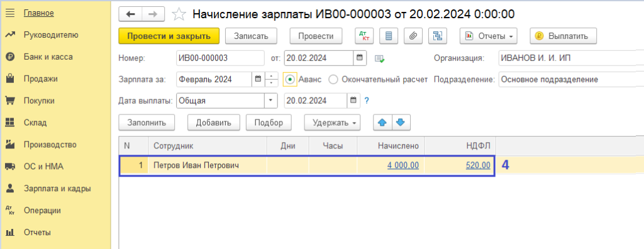Click the Склад grid icon
Image resolution: width=644 pixels, height=249 pixels.
pyautogui.click(x=10, y=123)
